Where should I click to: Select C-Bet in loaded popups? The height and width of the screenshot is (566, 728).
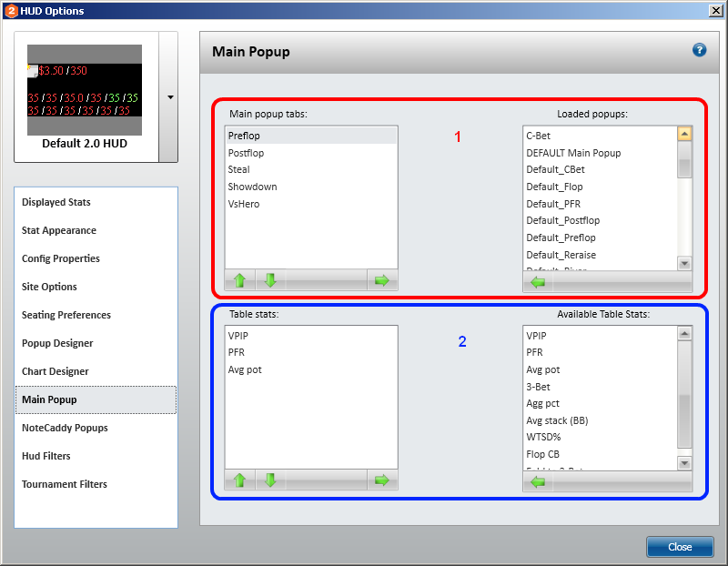(x=601, y=136)
